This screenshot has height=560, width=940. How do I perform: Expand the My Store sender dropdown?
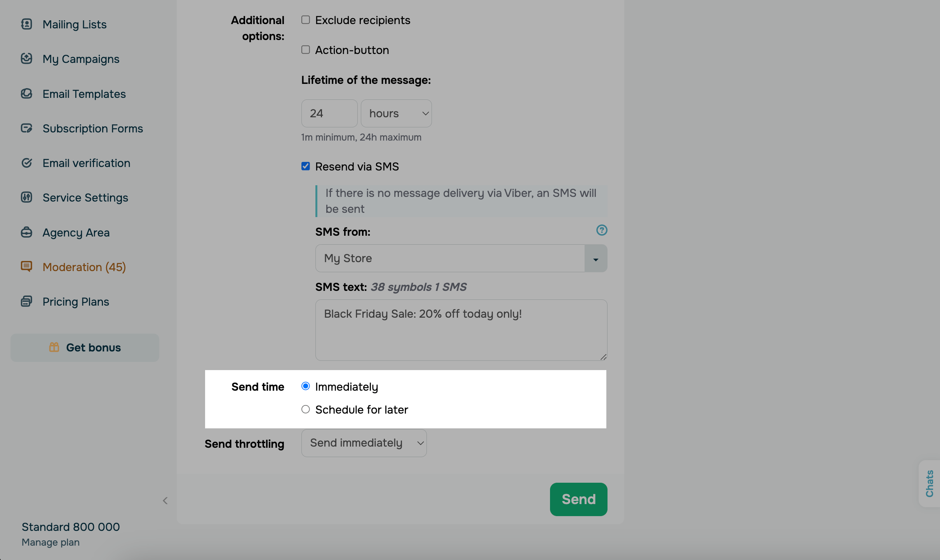(x=595, y=258)
